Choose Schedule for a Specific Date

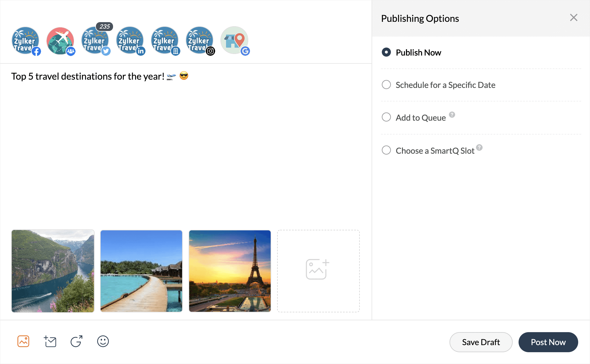pos(386,85)
